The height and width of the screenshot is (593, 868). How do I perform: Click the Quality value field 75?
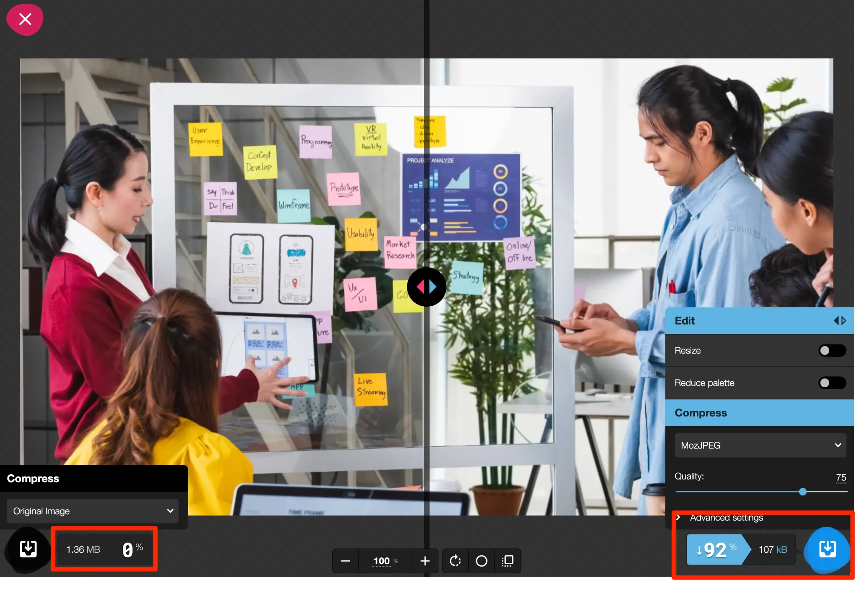pos(840,477)
